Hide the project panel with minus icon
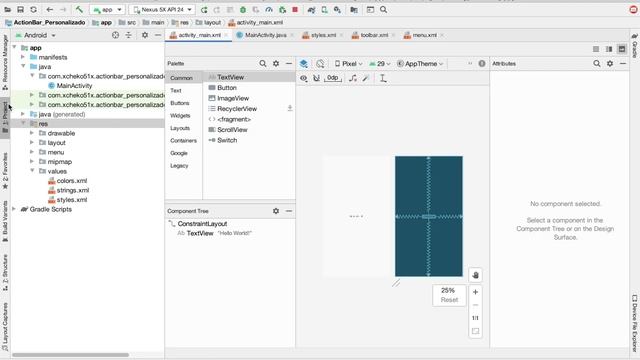Viewport: 640px width, 360px height. click(158, 36)
